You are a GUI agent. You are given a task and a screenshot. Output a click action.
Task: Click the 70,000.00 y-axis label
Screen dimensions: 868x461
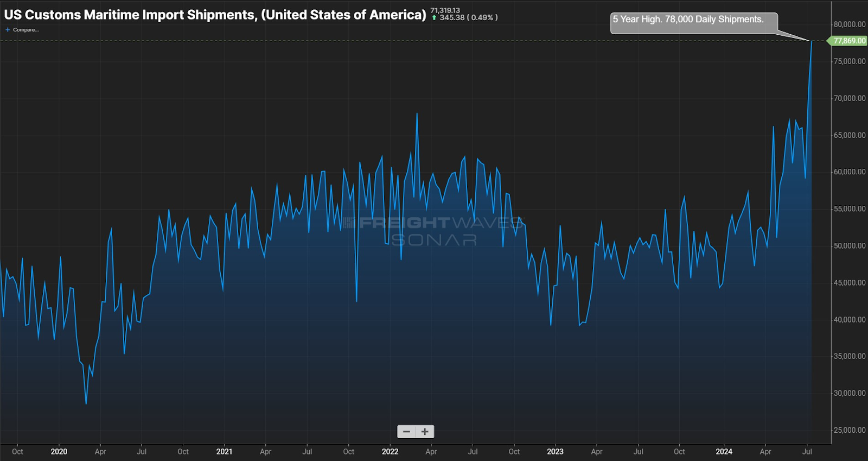point(850,98)
